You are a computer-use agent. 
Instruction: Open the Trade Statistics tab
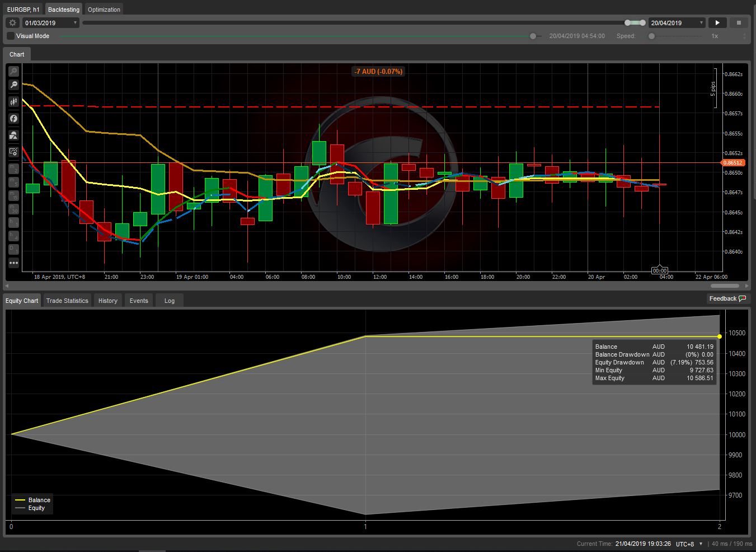point(67,301)
